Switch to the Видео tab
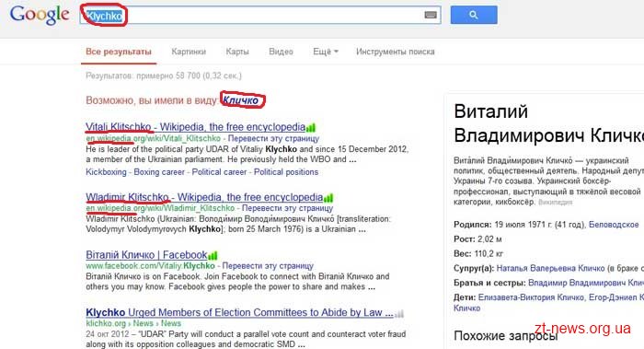The height and width of the screenshot is (349, 644). pos(281,52)
